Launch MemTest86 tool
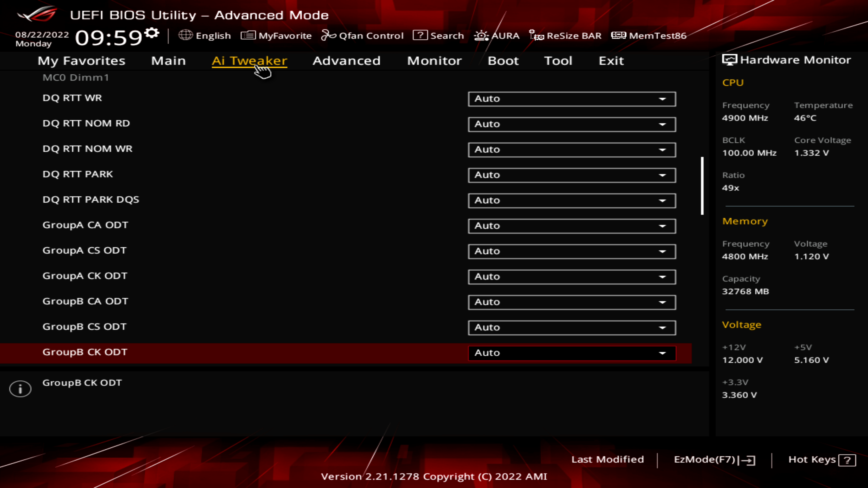The width and height of the screenshot is (868, 488). pyautogui.click(x=650, y=35)
